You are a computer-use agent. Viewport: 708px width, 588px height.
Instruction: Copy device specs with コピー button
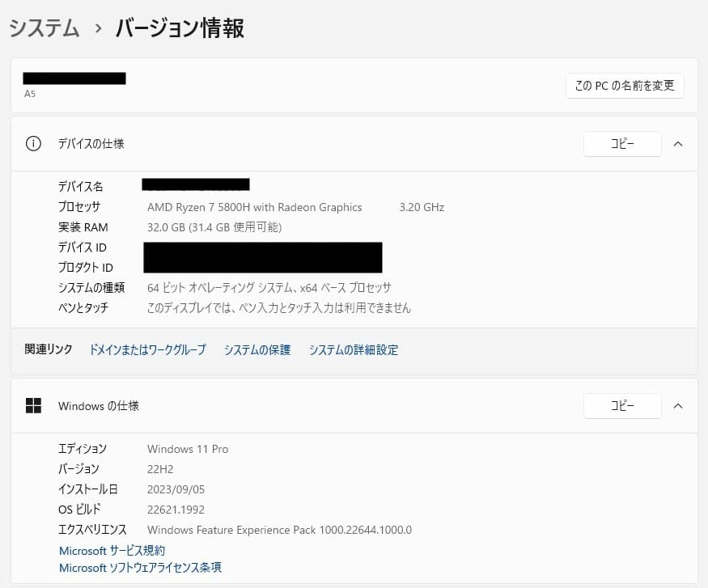click(621, 144)
